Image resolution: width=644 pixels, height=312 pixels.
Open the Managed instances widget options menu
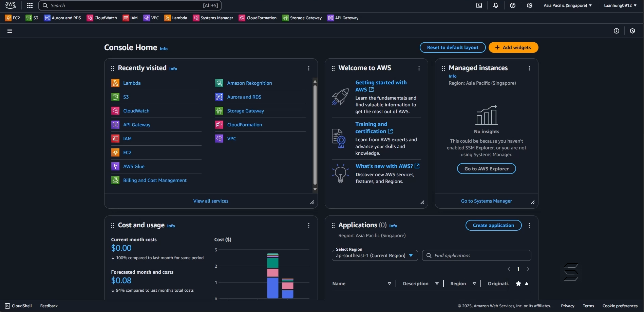[x=529, y=68]
